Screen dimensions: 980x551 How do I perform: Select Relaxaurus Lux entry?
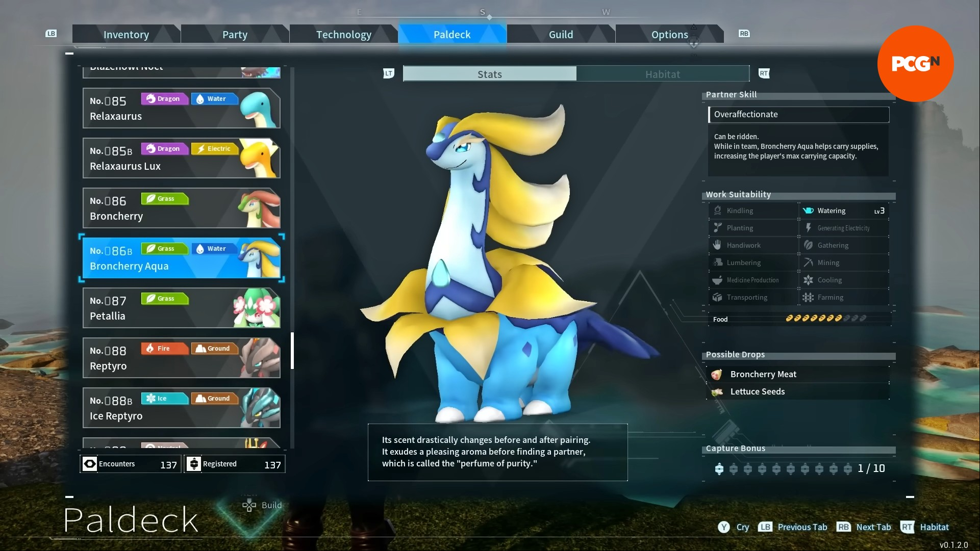pyautogui.click(x=182, y=158)
